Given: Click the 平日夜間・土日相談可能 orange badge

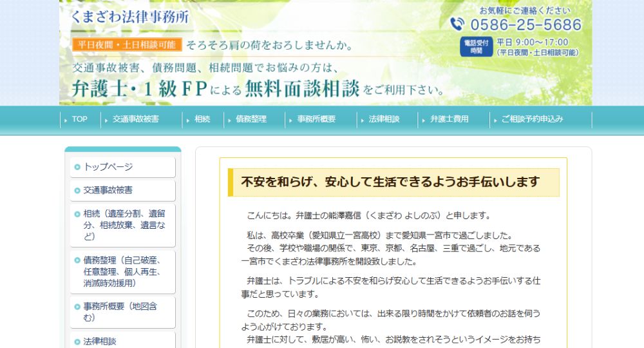Looking at the screenshot, I should (126, 45).
